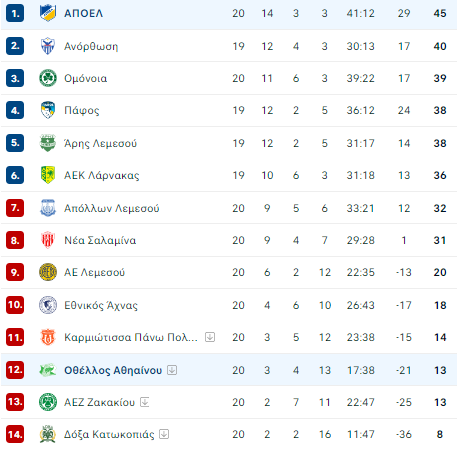
Task: Click the Δόξα Κατωκοπιάς team name
Action: (x=109, y=434)
